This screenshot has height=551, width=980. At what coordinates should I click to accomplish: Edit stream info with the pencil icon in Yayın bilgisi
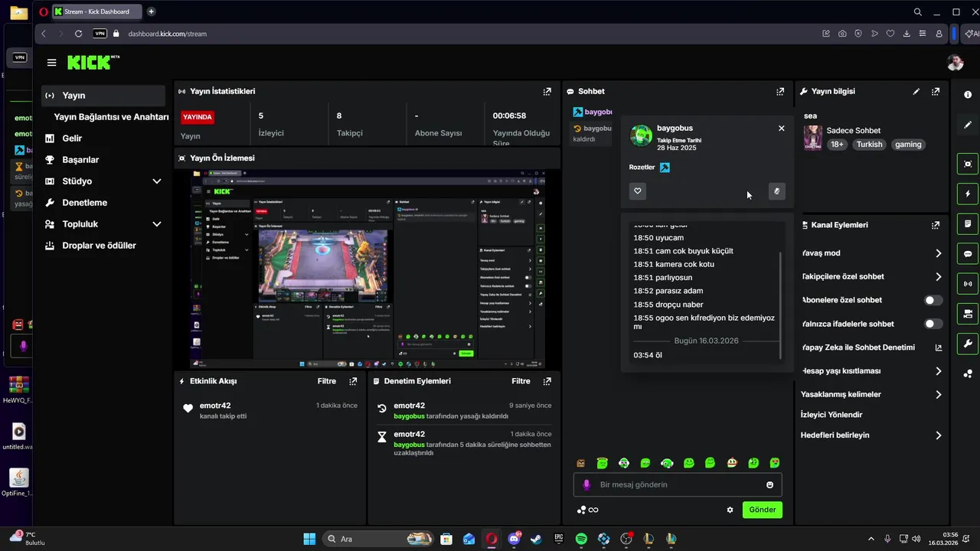coord(916,91)
